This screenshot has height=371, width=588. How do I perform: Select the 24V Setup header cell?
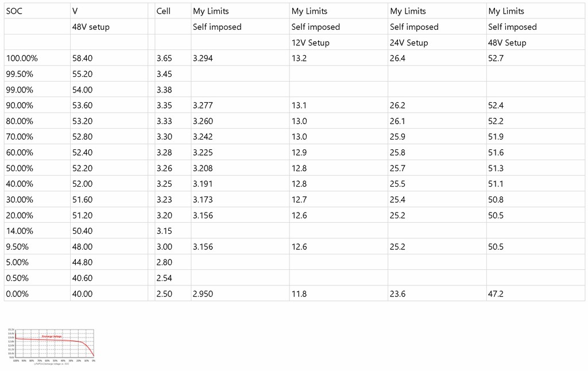pos(437,42)
